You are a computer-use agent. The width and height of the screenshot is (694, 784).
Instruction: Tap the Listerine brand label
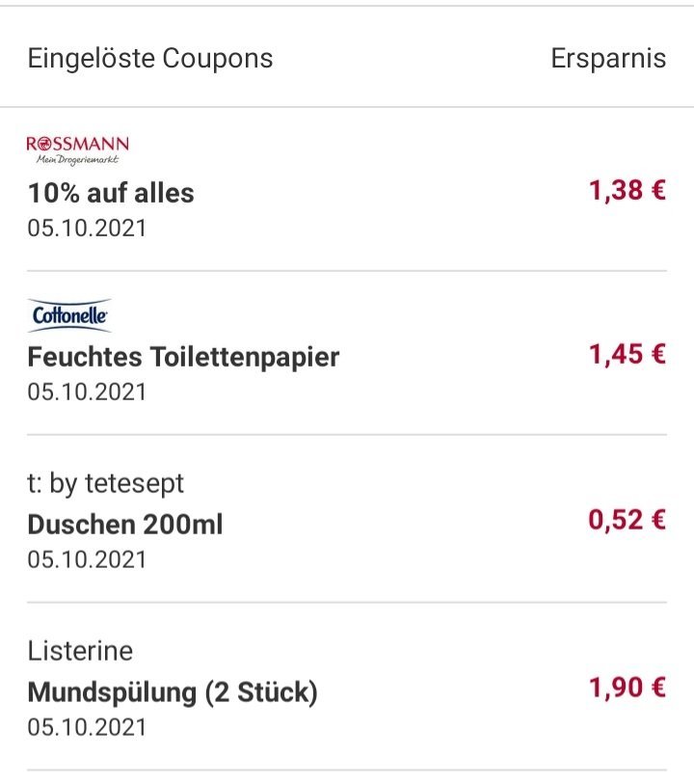80,651
